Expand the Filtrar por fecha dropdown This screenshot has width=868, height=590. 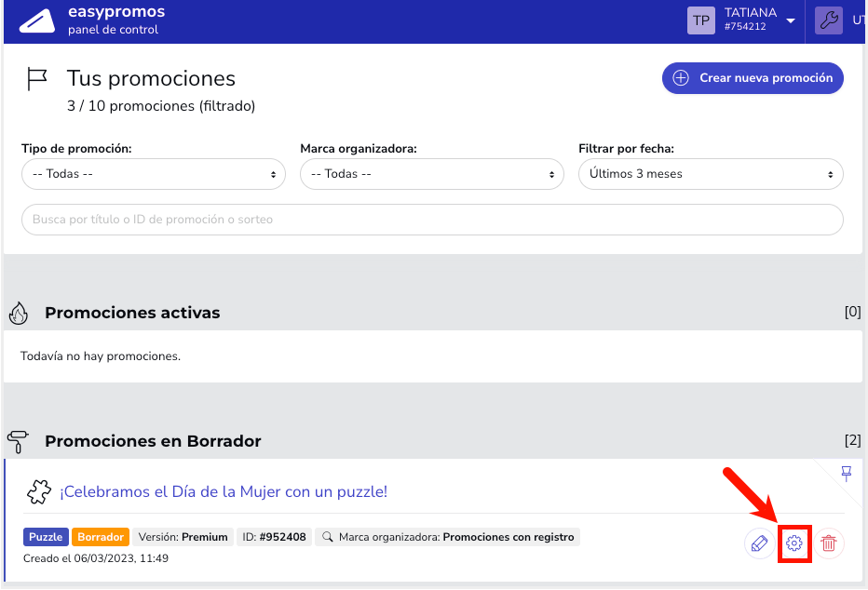tap(711, 174)
